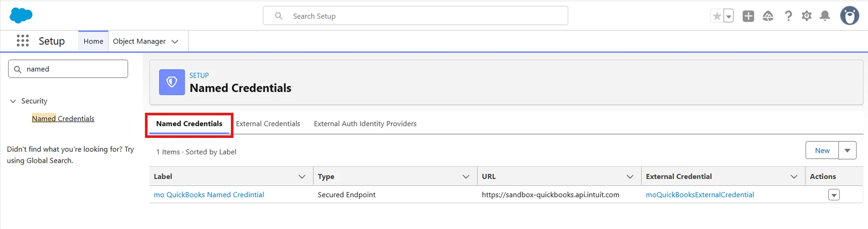Viewport: 868px width, 229px height.
Task: Focus the Search Setup field
Action: [x=415, y=16]
